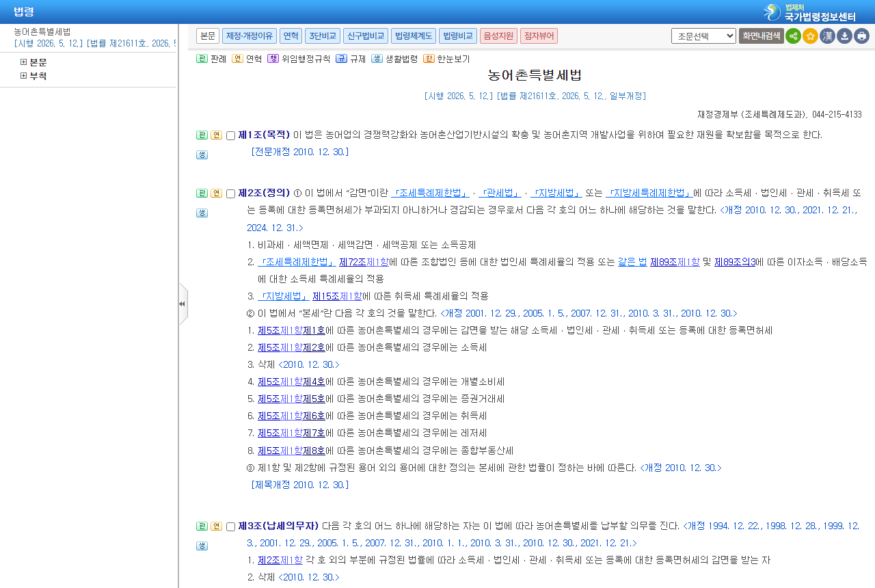Open the 「지방세특례제한법」 link
Viewport: 875px width, 588px height.
(649, 193)
